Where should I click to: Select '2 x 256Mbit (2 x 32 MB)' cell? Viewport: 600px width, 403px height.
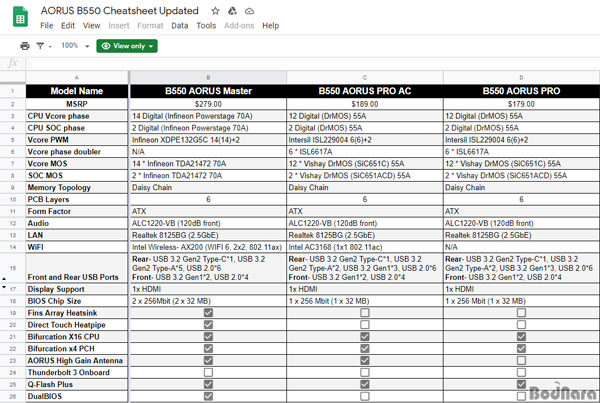pyautogui.click(x=208, y=301)
